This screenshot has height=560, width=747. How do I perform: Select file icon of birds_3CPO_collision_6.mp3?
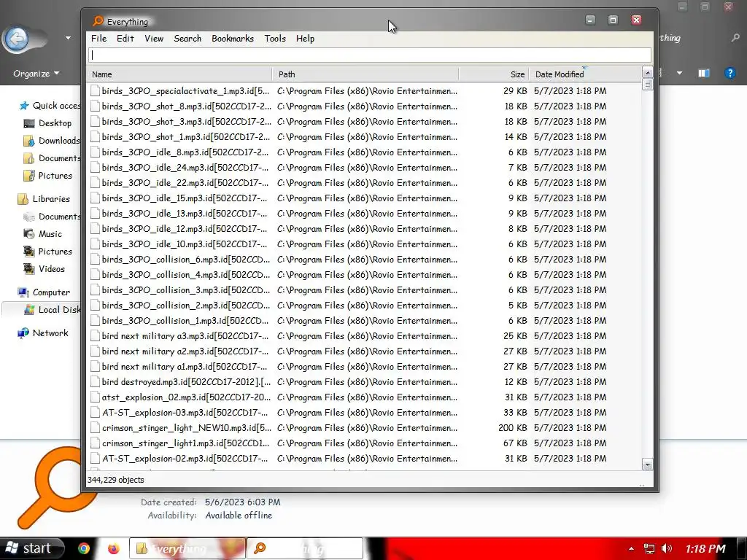(95, 260)
